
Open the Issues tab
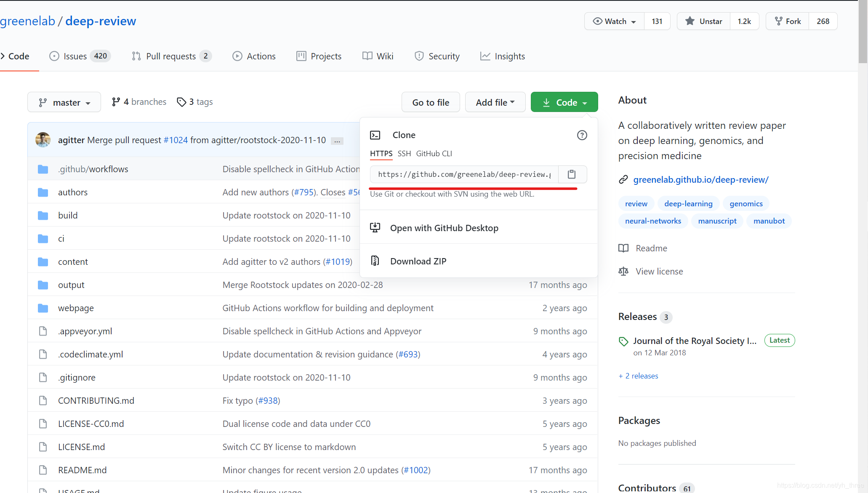(80, 56)
